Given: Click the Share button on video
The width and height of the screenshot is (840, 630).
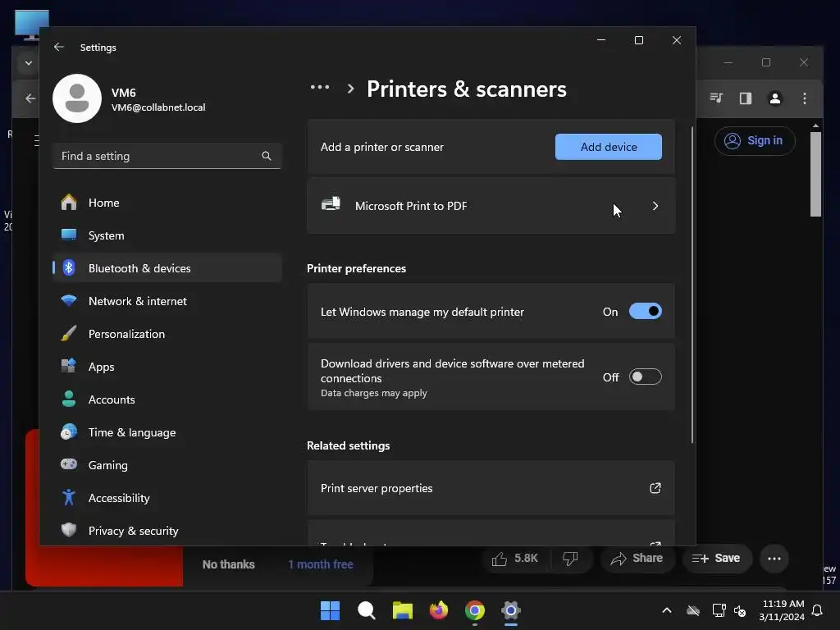Looking at the screenshot, I should (x=637, y=559).
